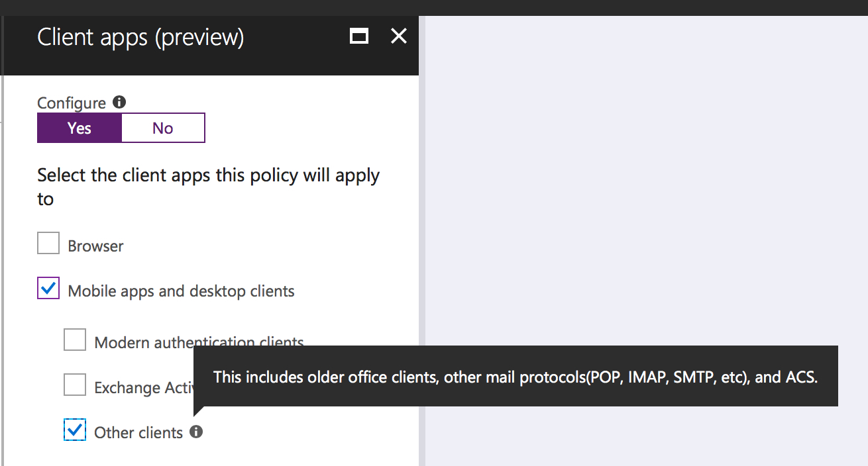Switch the Configure setting to No
Viewport: 868px width, 466px height.
162,128
